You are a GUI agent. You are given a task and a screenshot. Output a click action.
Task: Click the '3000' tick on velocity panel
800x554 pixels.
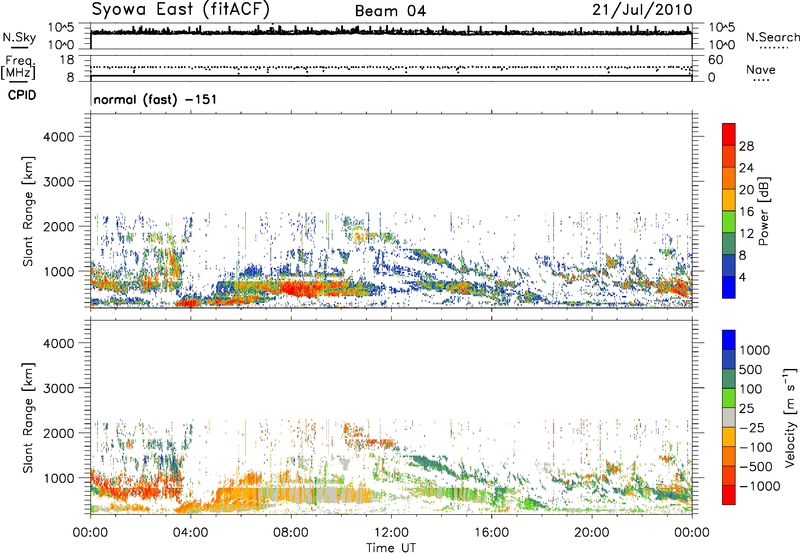pos(58,388)
